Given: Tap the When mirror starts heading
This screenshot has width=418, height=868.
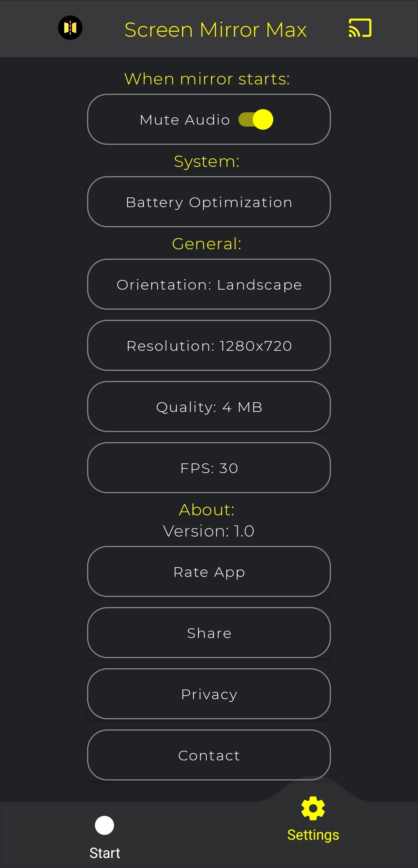Looking at the screenshot, I should [x=207, y=79].
